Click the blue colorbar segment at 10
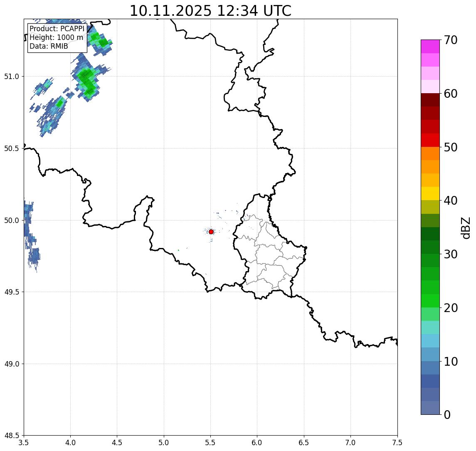Image resolution: width=476 pixels, height=451 pixels. pyautogui.click(x=430, y=368)
